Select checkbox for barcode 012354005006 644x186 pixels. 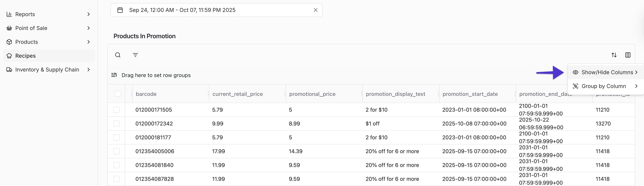116,151
